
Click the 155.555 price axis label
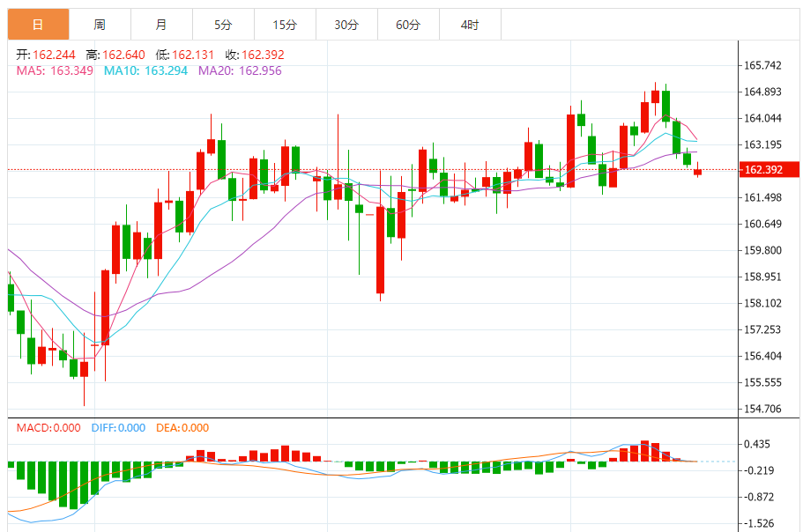click(762, 382)
